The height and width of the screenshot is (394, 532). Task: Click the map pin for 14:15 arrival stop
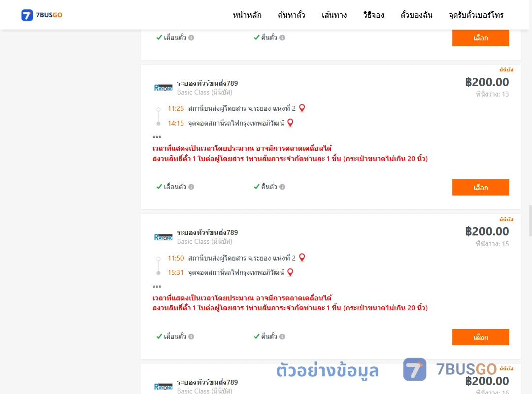(x=290, y=123)
